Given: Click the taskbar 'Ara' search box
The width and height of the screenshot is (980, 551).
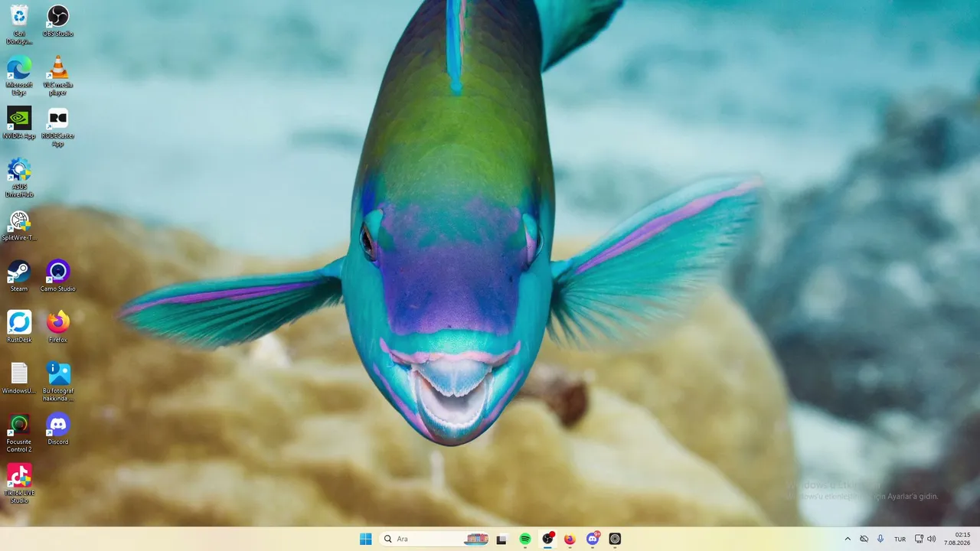Looking at the screenshot, I should click(x=435, y=539).
